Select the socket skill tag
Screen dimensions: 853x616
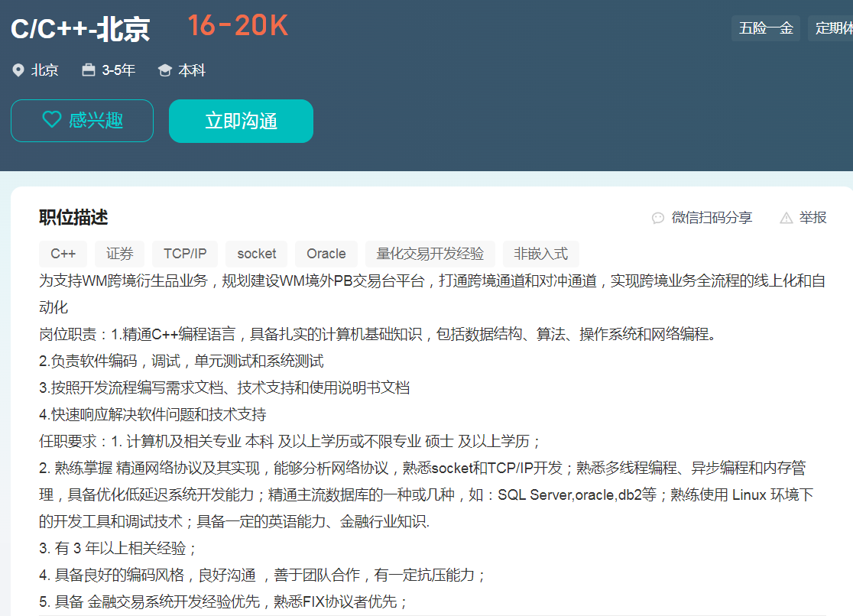tap(257, 254)
